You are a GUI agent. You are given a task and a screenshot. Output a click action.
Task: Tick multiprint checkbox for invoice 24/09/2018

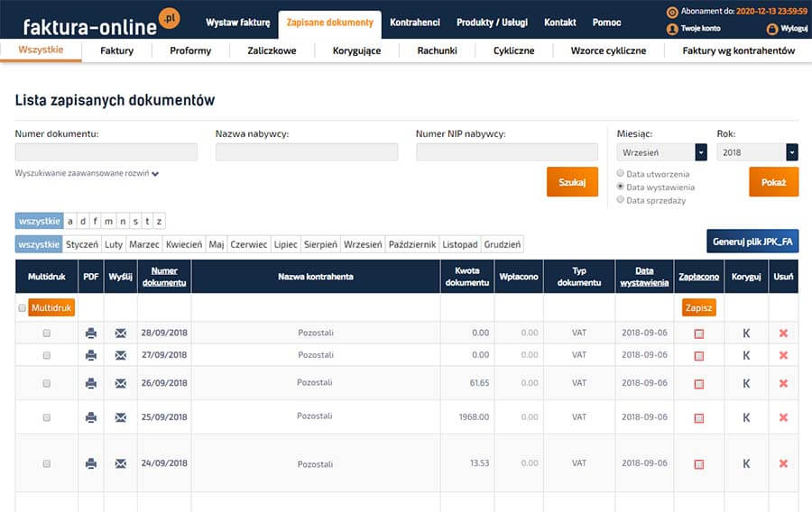coord(47,463)
